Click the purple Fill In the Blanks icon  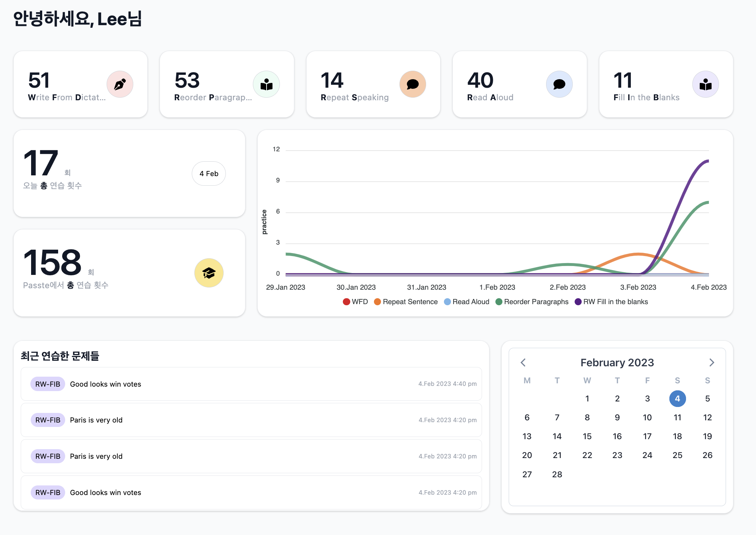click(x=705, y=84)
